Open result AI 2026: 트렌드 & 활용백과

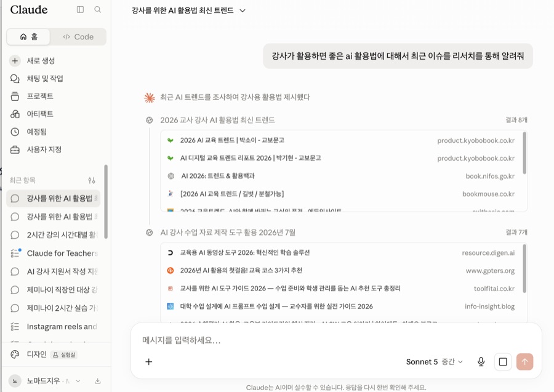[x=340, y=176]
